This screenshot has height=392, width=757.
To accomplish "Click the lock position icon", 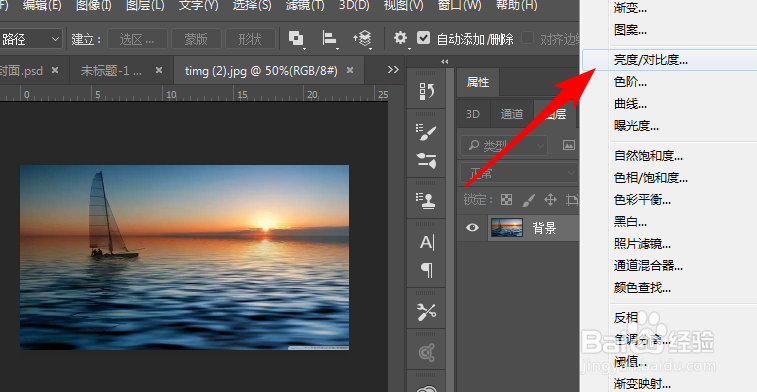I will [550, 199].
